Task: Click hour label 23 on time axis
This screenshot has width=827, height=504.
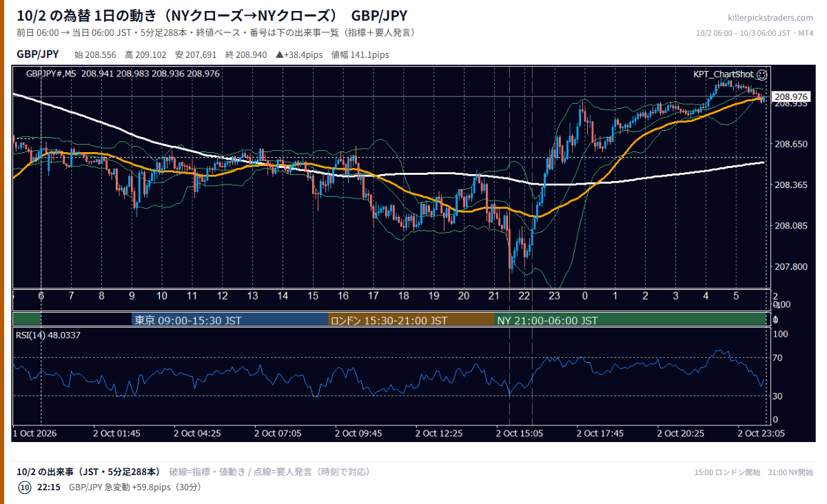Action: pyautogui.click(x=555, y=296)
